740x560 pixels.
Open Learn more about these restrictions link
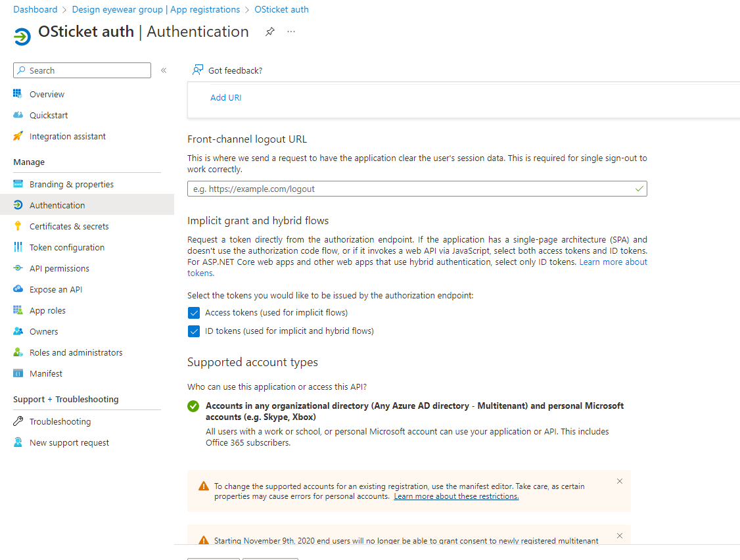456,496
